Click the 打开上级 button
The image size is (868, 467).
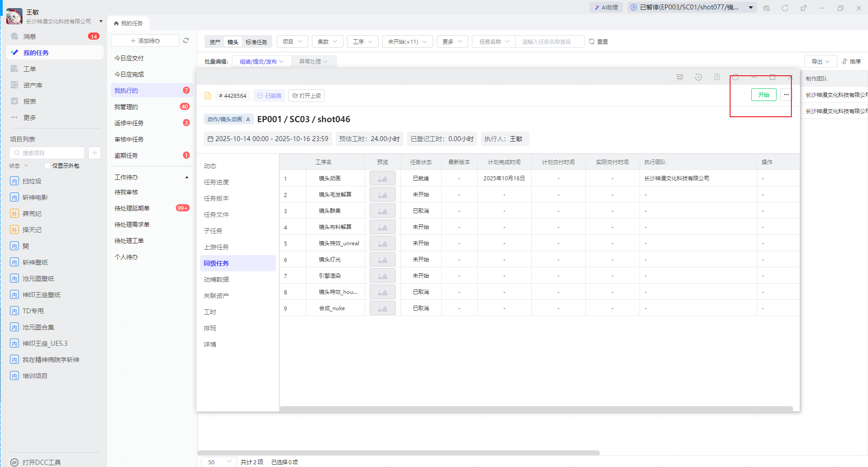pos(306,96)
